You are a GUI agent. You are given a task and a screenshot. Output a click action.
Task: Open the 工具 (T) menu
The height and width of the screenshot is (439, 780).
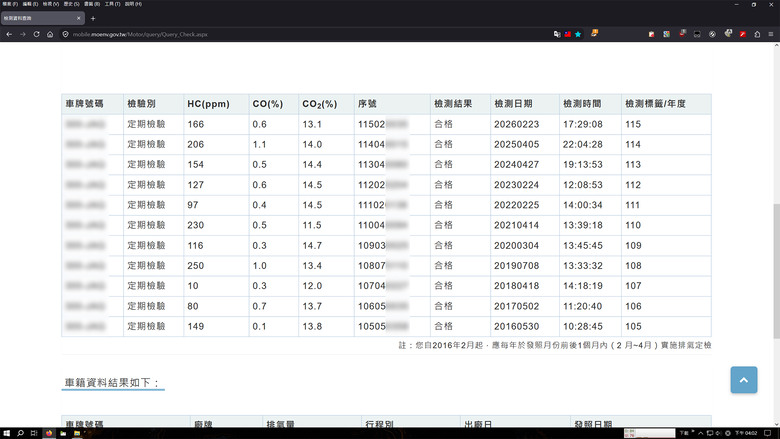pos(112,4)
